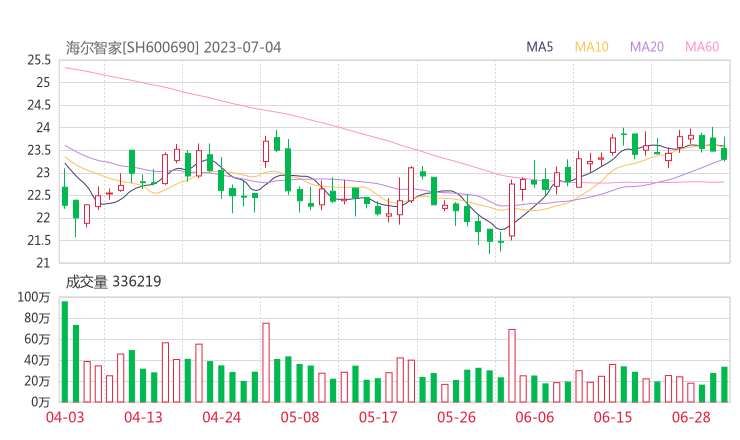740x440 pixels.
Task: Click the 40万 volume axis label
Action: coord(37,360)
